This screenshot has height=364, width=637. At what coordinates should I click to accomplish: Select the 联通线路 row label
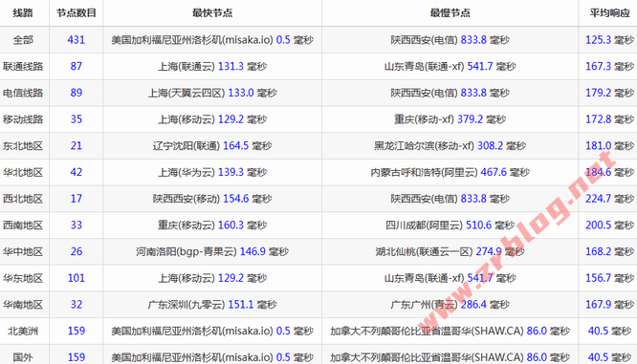23,66
